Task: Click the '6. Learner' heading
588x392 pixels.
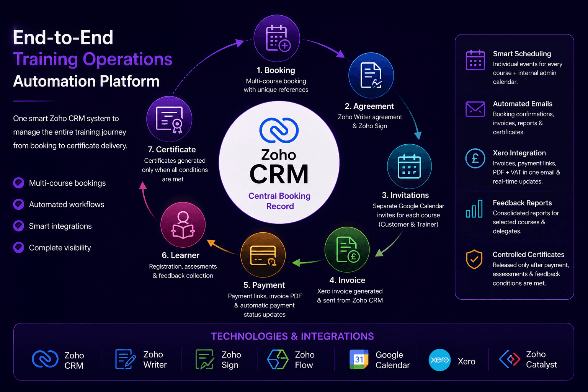Action: tap(180, 255)
